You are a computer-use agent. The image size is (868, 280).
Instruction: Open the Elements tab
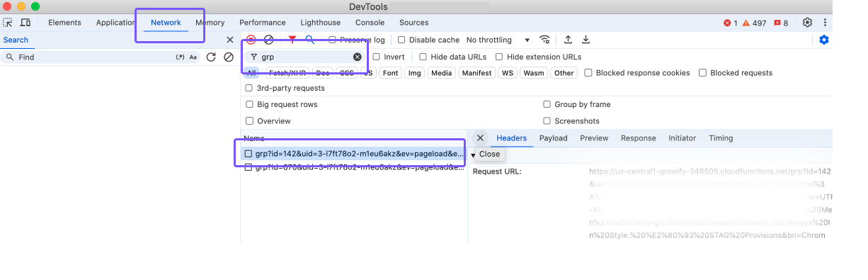(x=64, y=23)
